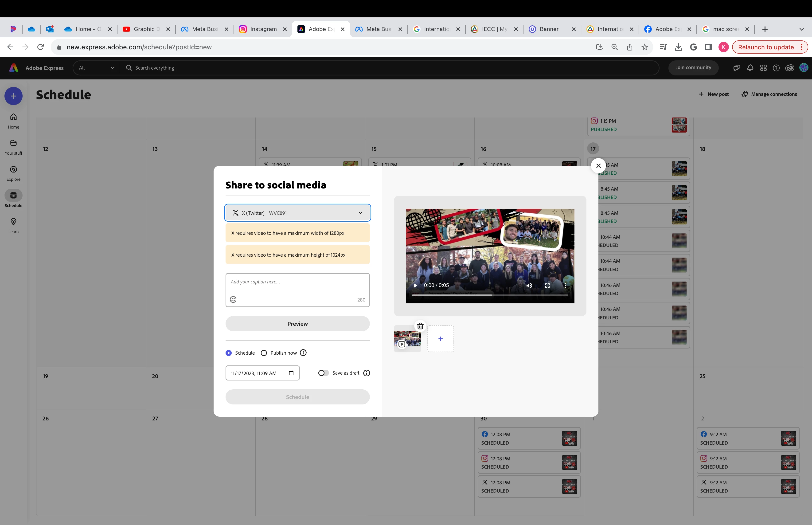Open the All search filter dropdown
The width and height of the screenshot is (812, 525).
[x=96, y=68]
